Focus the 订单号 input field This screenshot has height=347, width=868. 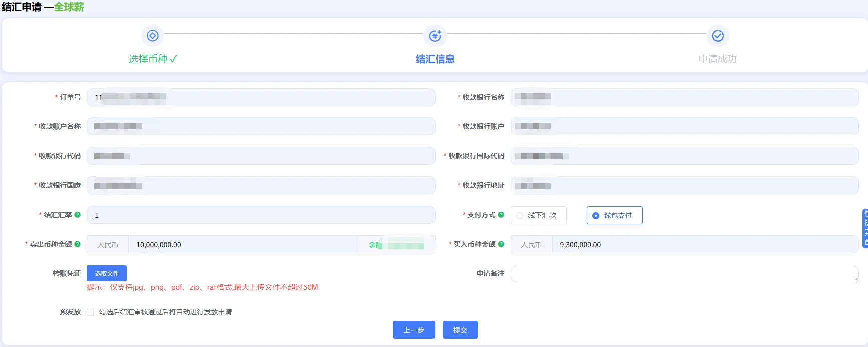point(261,97)
